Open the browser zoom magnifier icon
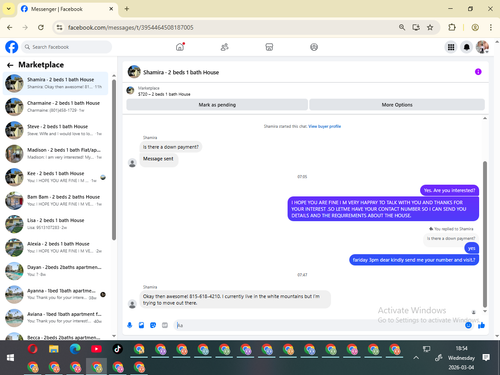This screenshot has width=500, height=375. [x=402, y=27]
